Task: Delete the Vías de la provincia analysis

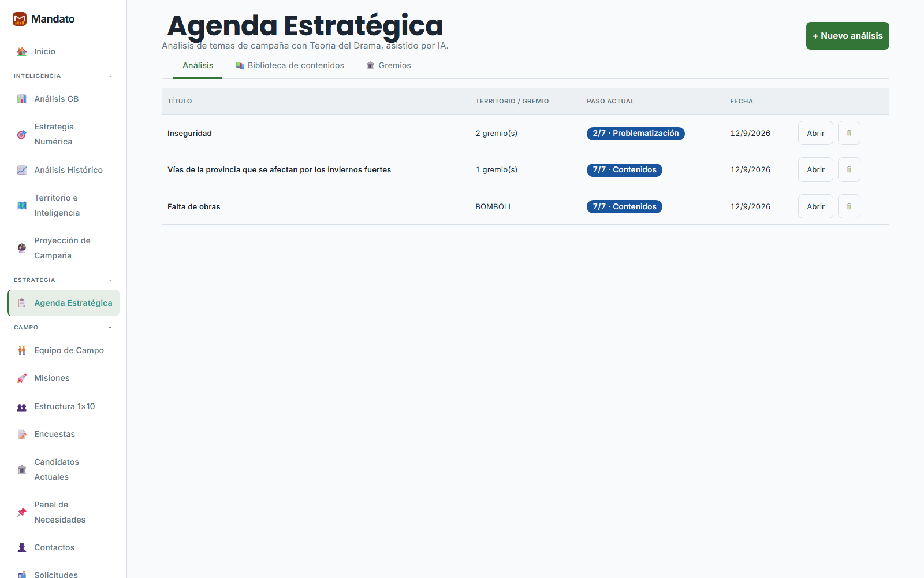Action: click(x=849, y=170)
